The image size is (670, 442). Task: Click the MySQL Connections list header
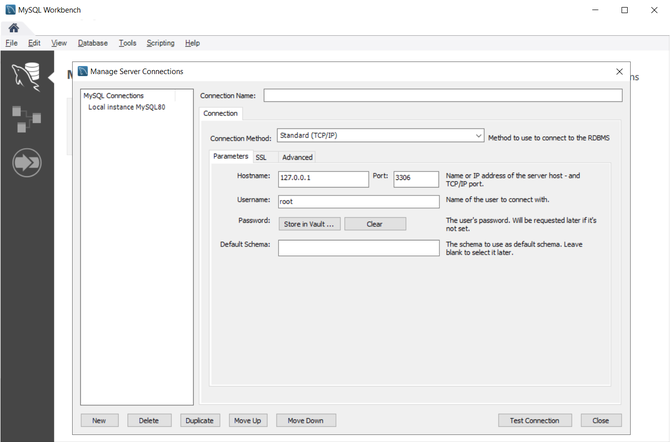click(114, 96)
